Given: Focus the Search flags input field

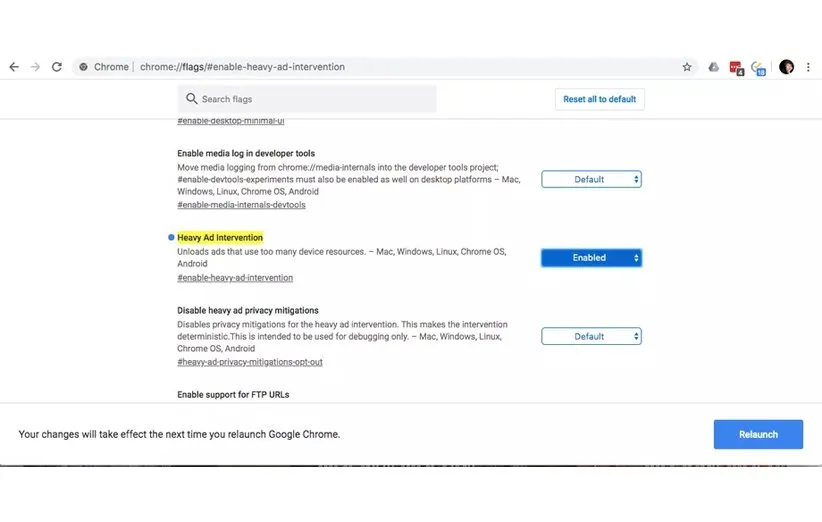Looking at the screenshot, I should pyautogui.click(x=310, y=99).
